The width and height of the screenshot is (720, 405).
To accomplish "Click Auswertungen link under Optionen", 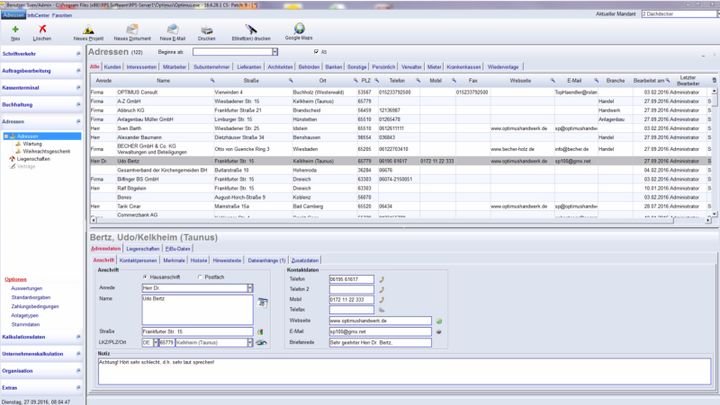I will tap(25, 287).
